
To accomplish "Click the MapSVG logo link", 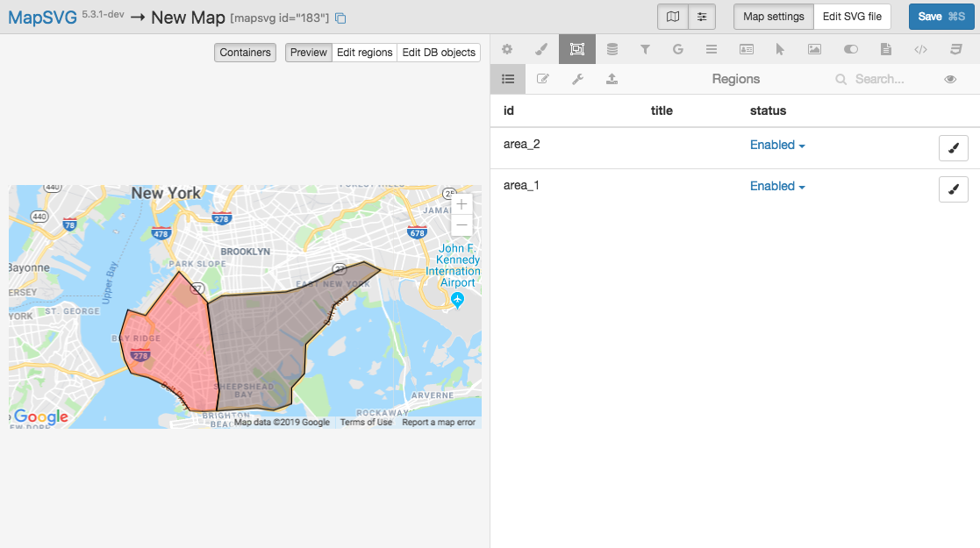I will point(42,18).
